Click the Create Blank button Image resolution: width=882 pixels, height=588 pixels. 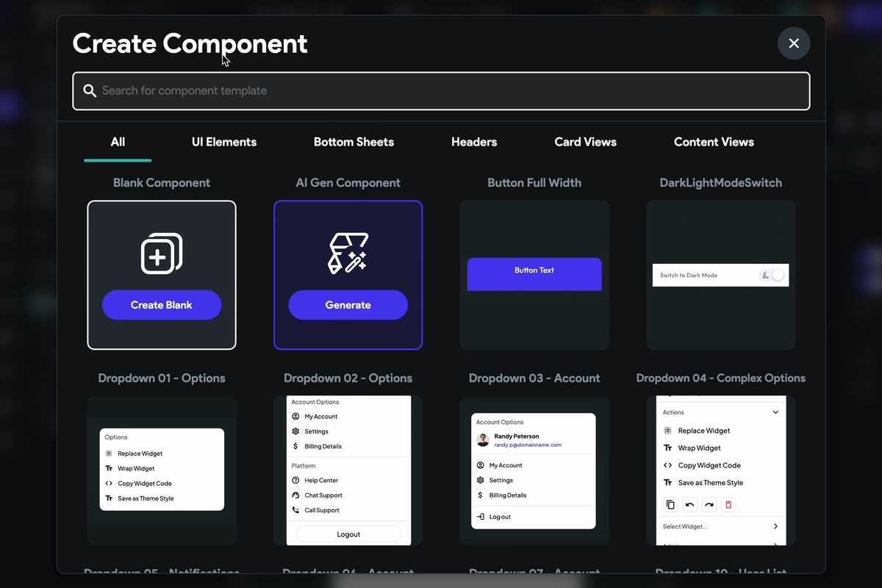tap(162, 305)
